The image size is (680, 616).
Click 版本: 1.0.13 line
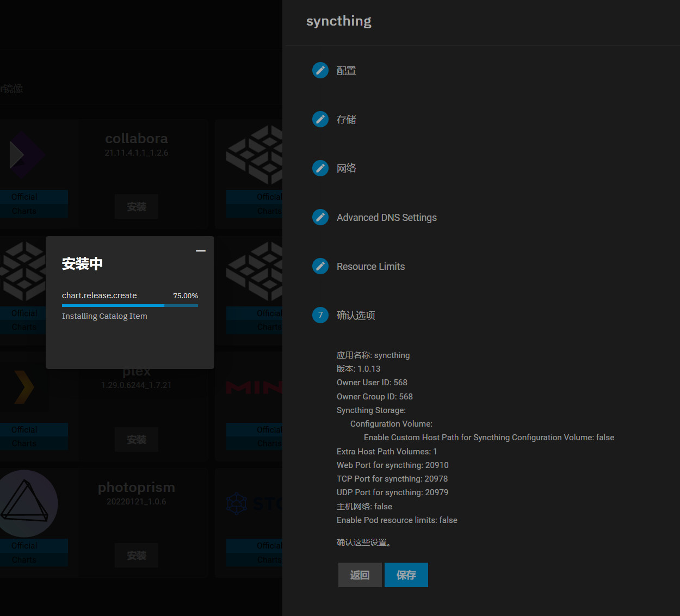point(358,369)
